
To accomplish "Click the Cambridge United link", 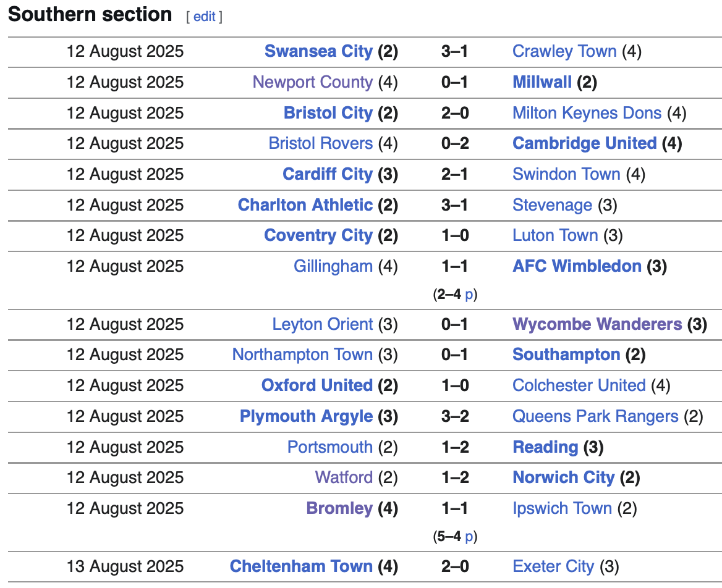I will click(584, 143).
